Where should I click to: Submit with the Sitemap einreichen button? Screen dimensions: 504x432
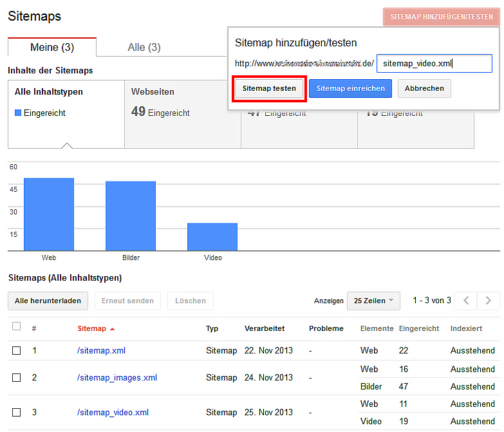[x=350, y=89]
